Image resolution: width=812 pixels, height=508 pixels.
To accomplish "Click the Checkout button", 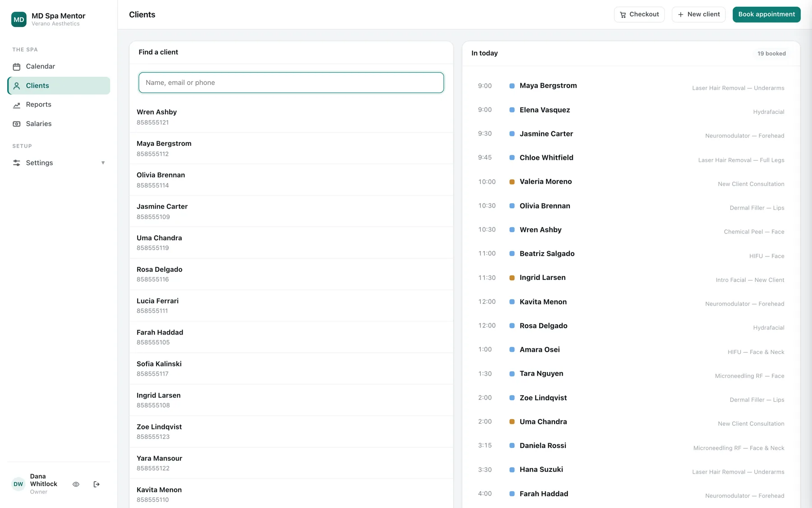I will tap(639, 14).
